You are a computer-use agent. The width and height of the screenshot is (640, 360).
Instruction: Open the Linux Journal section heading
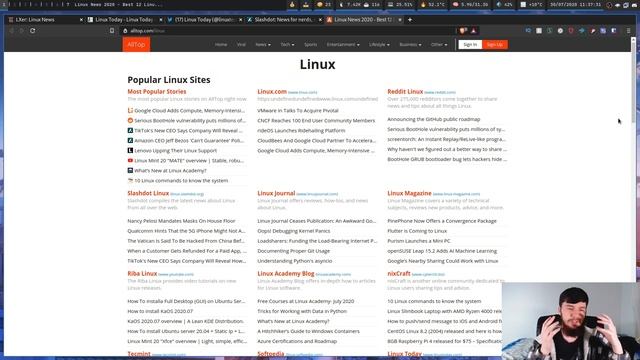click(x=276, y=193)
